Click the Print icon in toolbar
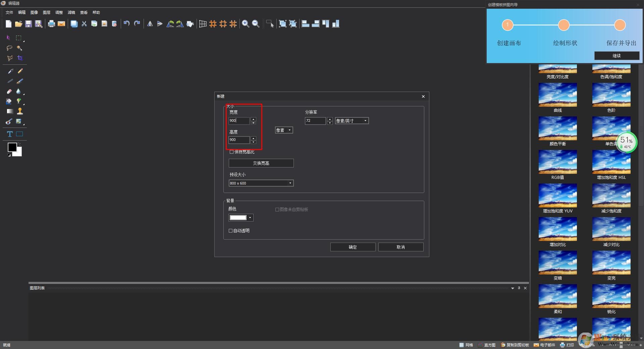644x349 pixels. click(x=51, y=24)
